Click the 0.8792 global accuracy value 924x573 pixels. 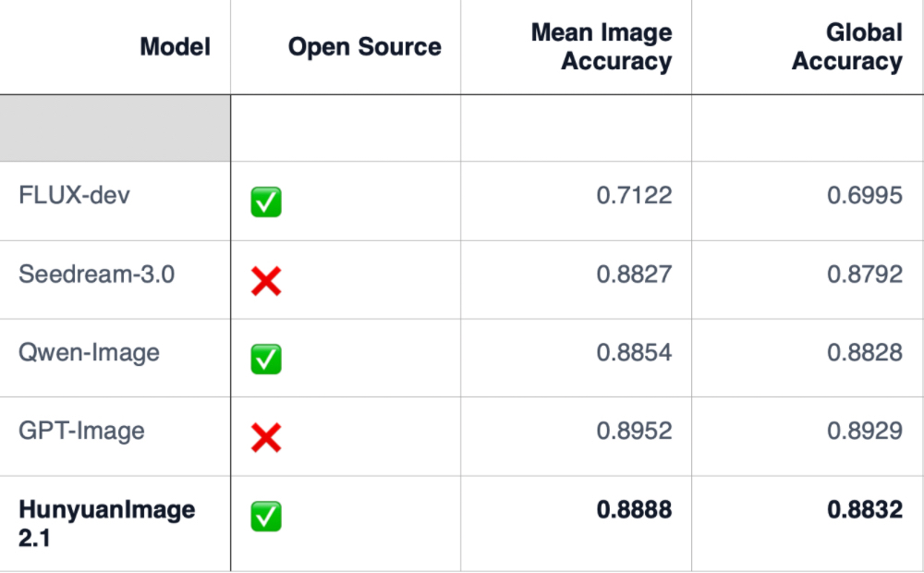(865, 274)
